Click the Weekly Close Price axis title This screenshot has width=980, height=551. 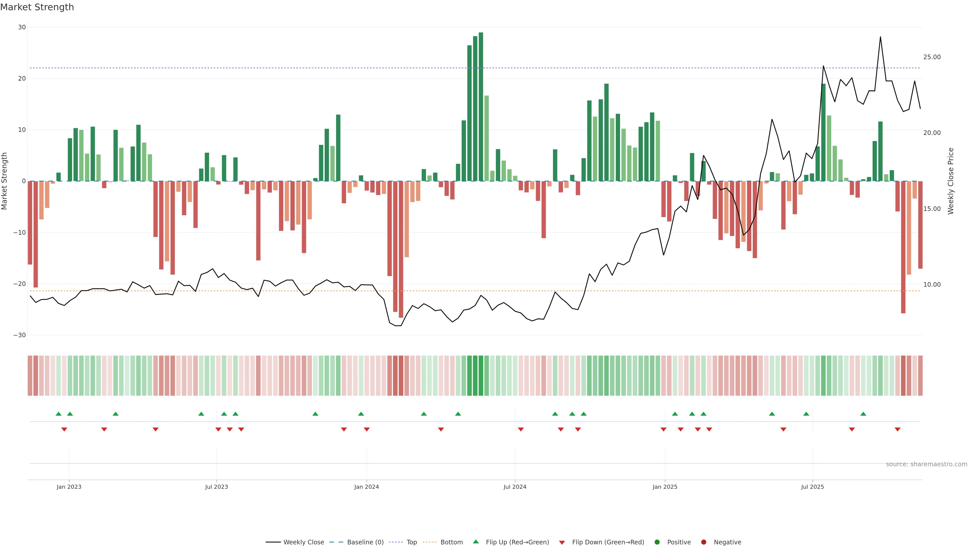[x=951, y=181]
